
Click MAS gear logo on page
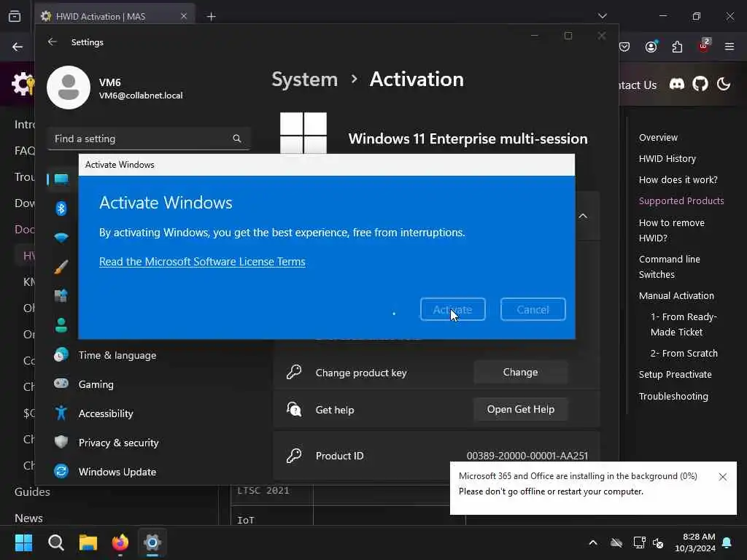23,85
